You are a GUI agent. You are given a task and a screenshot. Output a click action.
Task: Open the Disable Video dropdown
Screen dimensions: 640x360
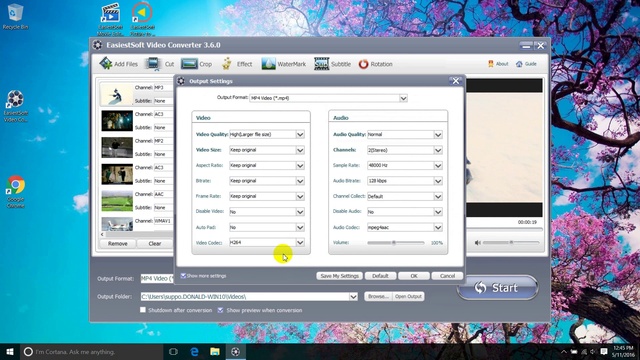point(300,212)
